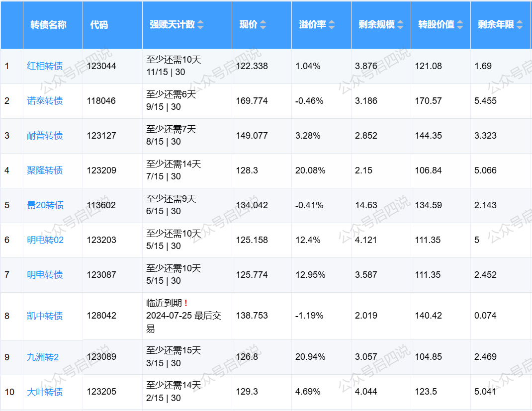532x411 pixels.
Task: Sort table by 强赎天计数 sort icon
Action: coord(200,25)
